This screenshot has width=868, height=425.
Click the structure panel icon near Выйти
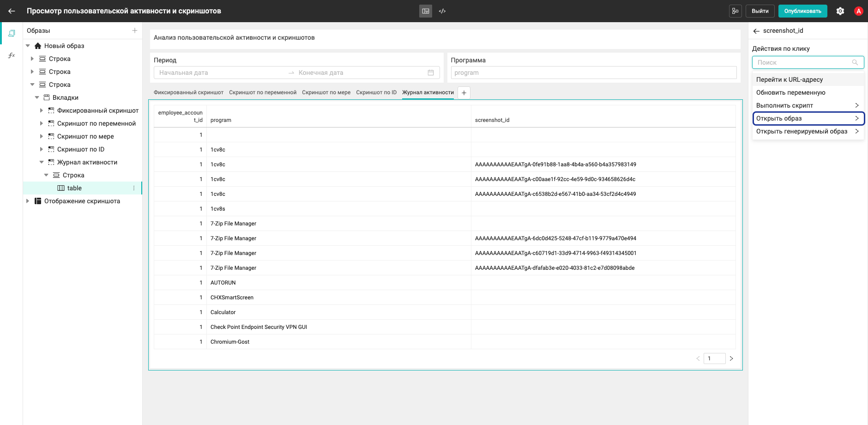click(x=735, y=11)
